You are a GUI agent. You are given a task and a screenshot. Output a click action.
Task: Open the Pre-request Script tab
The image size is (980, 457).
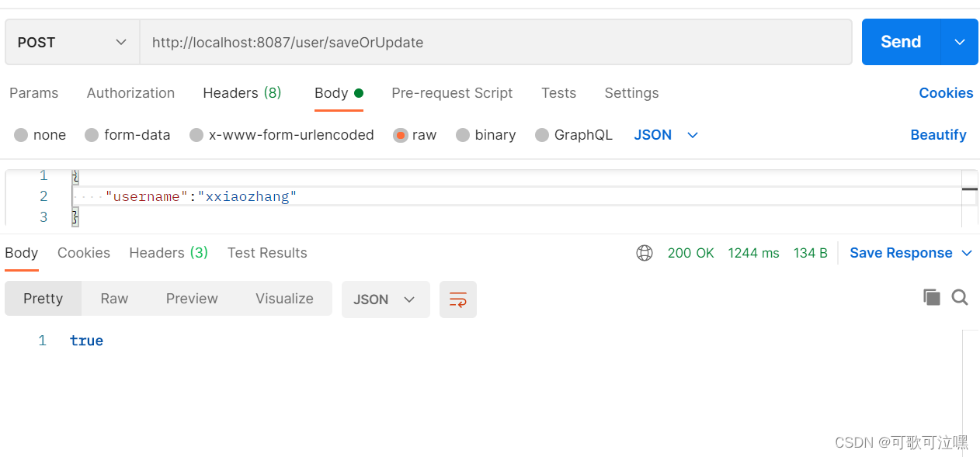point(452,93)
